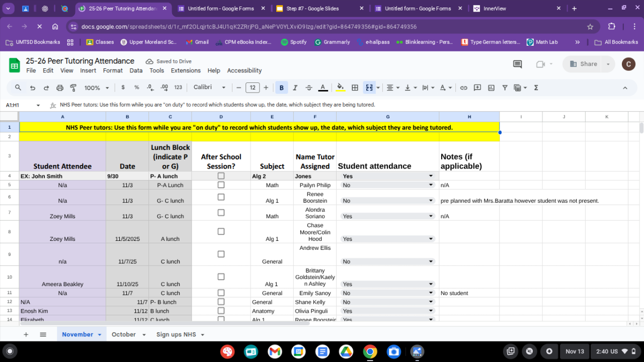Open the Extensions menu

point(186,70)
